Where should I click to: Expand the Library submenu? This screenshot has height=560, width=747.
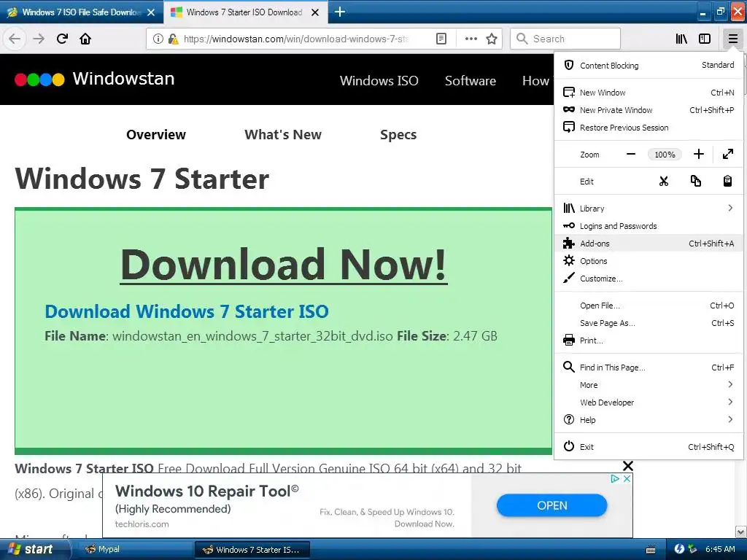click(649, 208)
